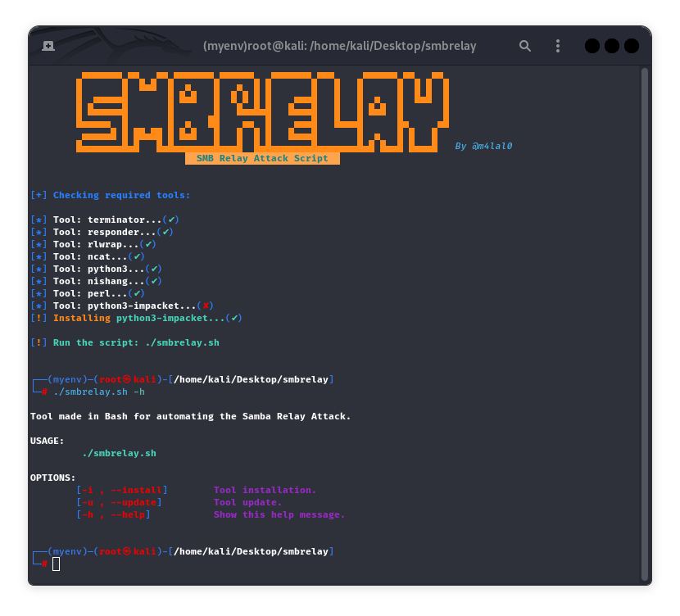Maximize window with middle black circle
The width and height of the screenshot is (680, 616).
click(611, 46)
